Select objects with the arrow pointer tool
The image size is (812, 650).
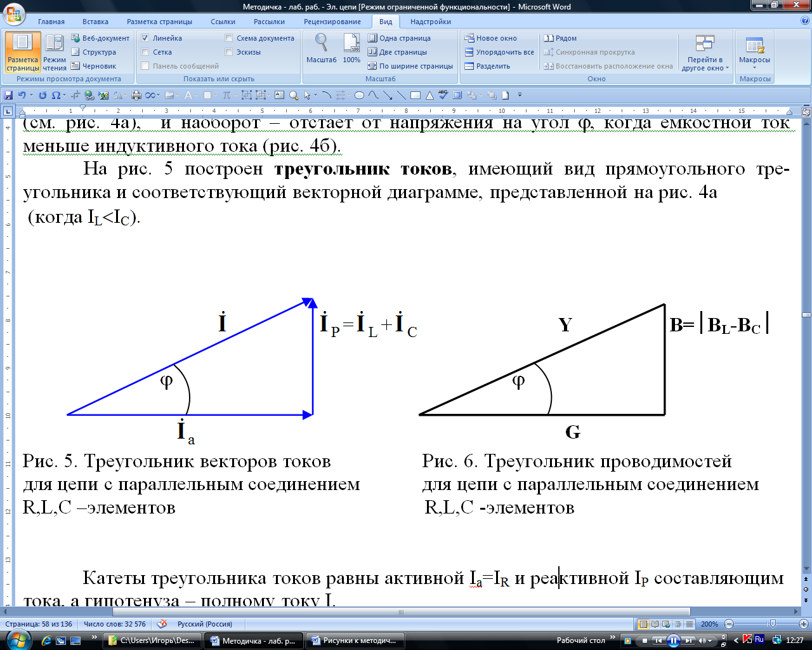(x=308, y=95)
